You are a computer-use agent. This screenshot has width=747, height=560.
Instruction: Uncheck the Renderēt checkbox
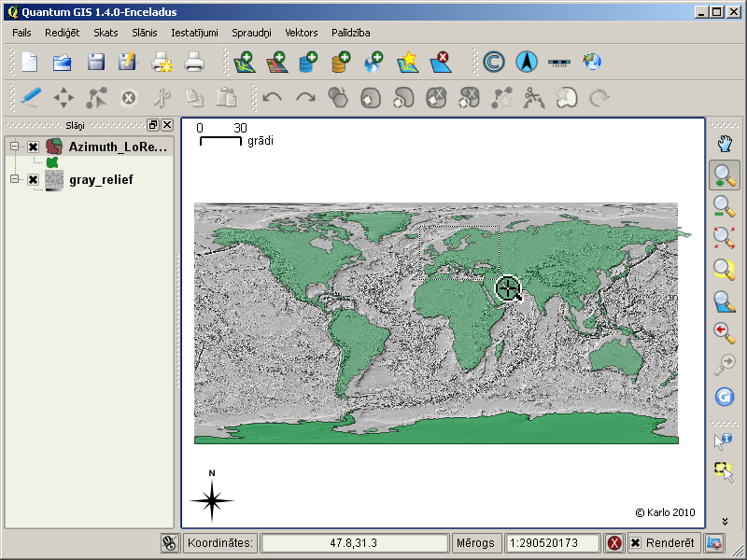coord(636,543)
